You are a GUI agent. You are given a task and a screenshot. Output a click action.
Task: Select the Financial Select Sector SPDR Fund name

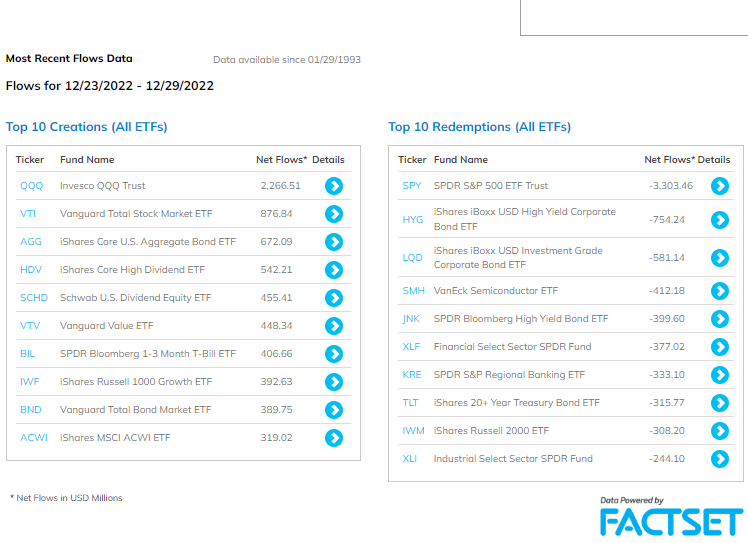pos(512,347)
